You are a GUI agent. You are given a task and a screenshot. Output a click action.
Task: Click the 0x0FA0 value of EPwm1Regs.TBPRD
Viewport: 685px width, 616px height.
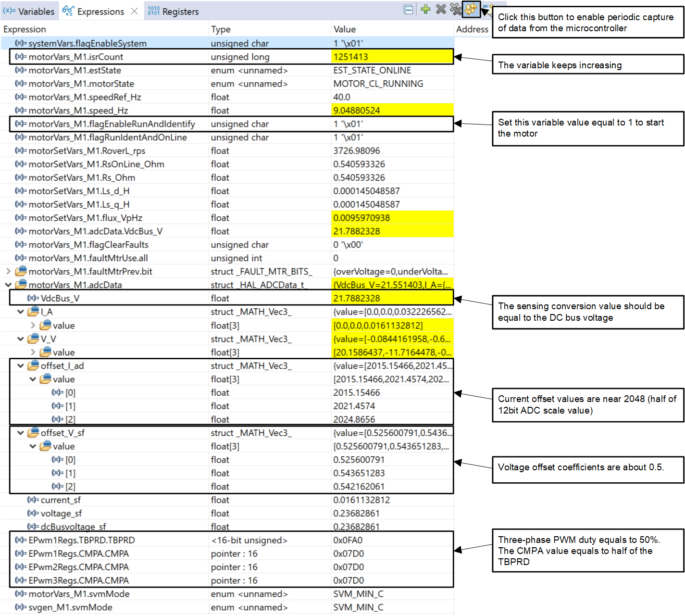click(x=348, y=541)
